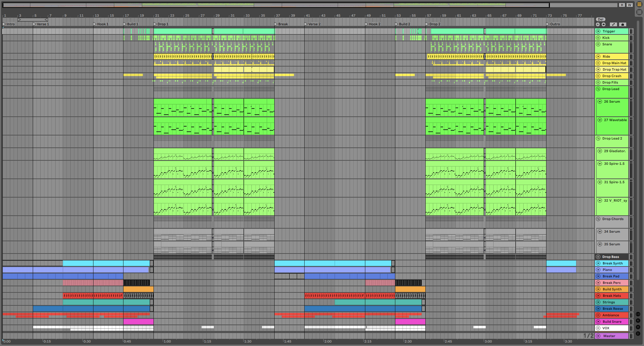The width and height of the screenshot is (644, 346).
Task: Toggle the Returns (R) section visibility
Action: coord(638,321)
